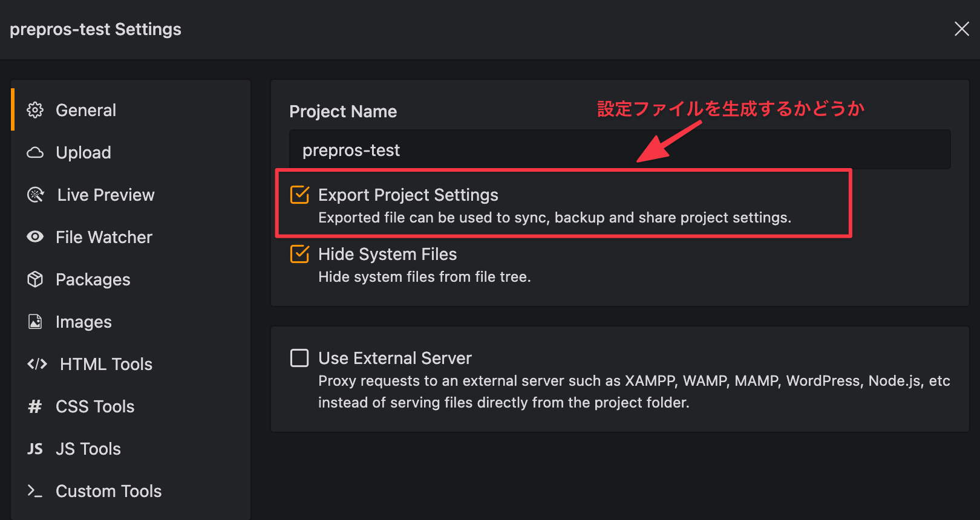Click the JS Tools icon
The height and width of the screenshot is (520, 980).
click(x=35, y=449)
